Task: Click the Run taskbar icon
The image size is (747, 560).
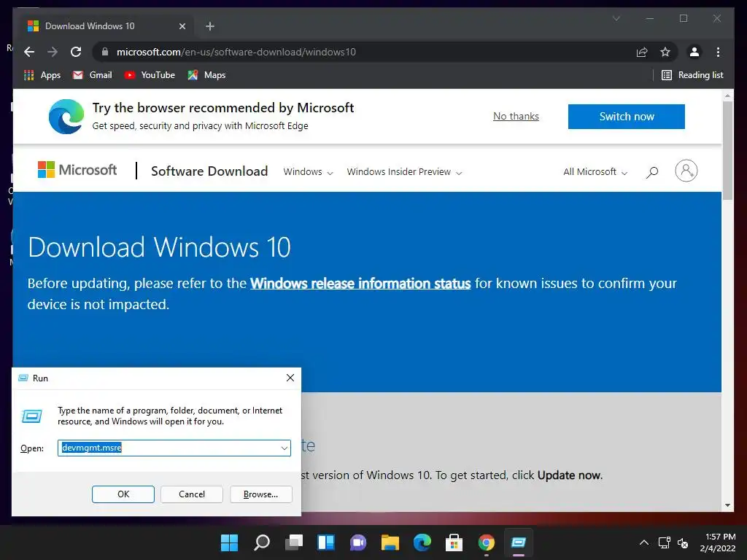Action: point(519,542)
